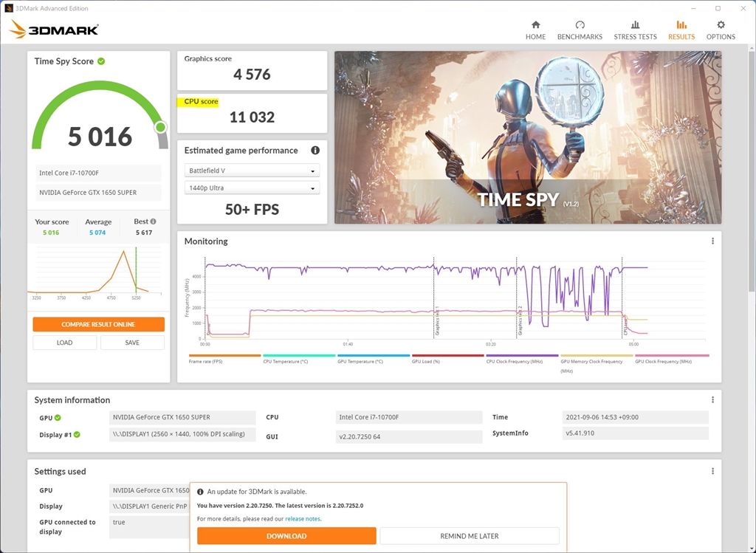Image resolution: width=756 pixels, height=553 pixels.
Task: Toggle the GPU Load (%) legend item
Action: point(448,359)
